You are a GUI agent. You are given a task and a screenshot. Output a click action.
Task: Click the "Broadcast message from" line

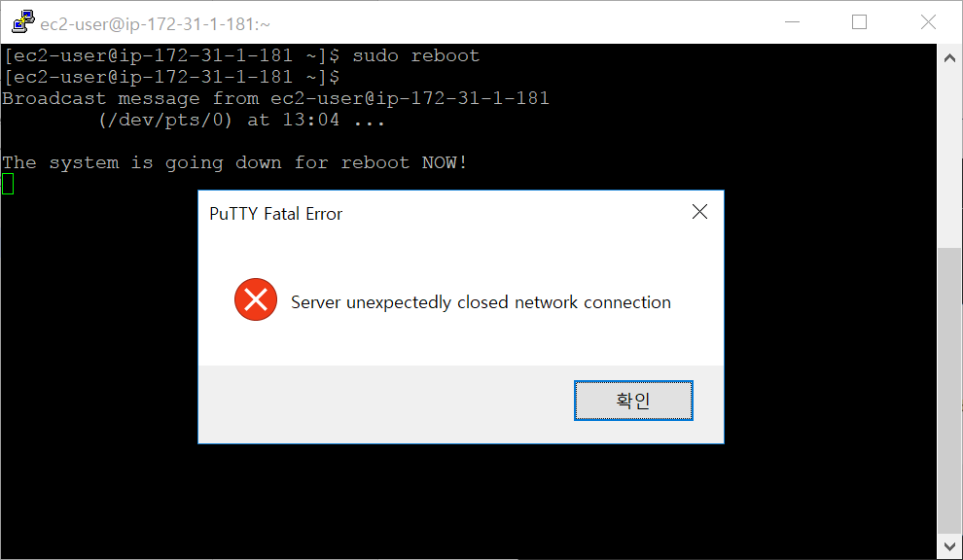(x=275, y=99)
